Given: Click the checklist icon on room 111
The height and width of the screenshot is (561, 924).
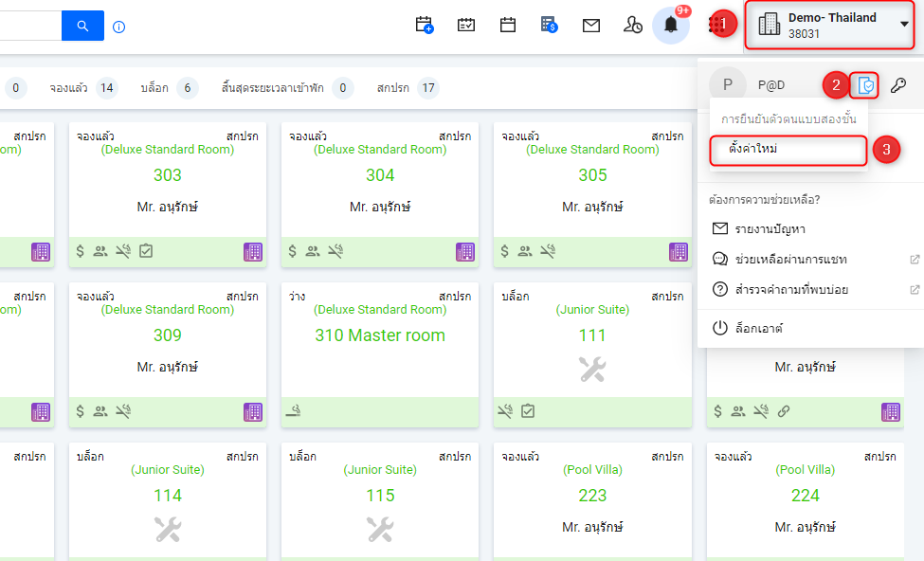Looking at the screenshot, I should point(528,411).
